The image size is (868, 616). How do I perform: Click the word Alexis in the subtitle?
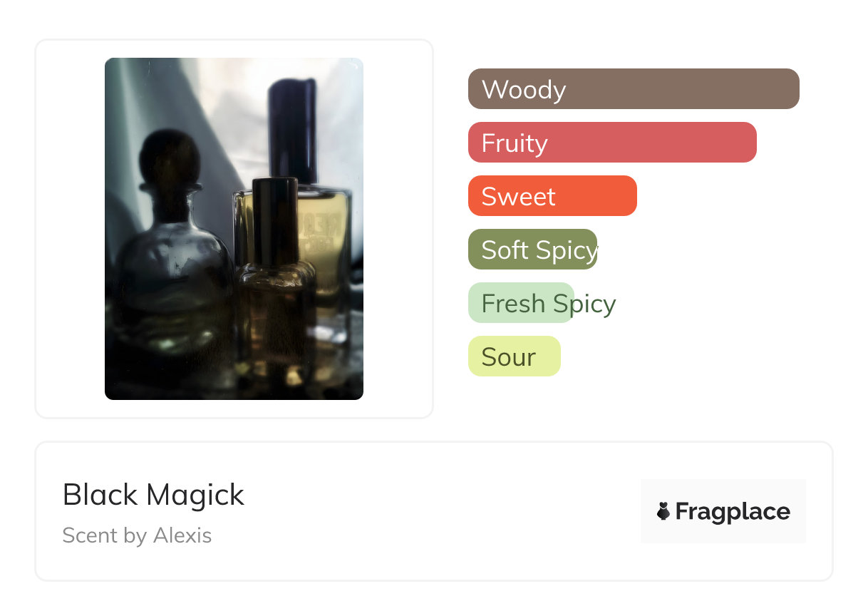coord(182,535)
